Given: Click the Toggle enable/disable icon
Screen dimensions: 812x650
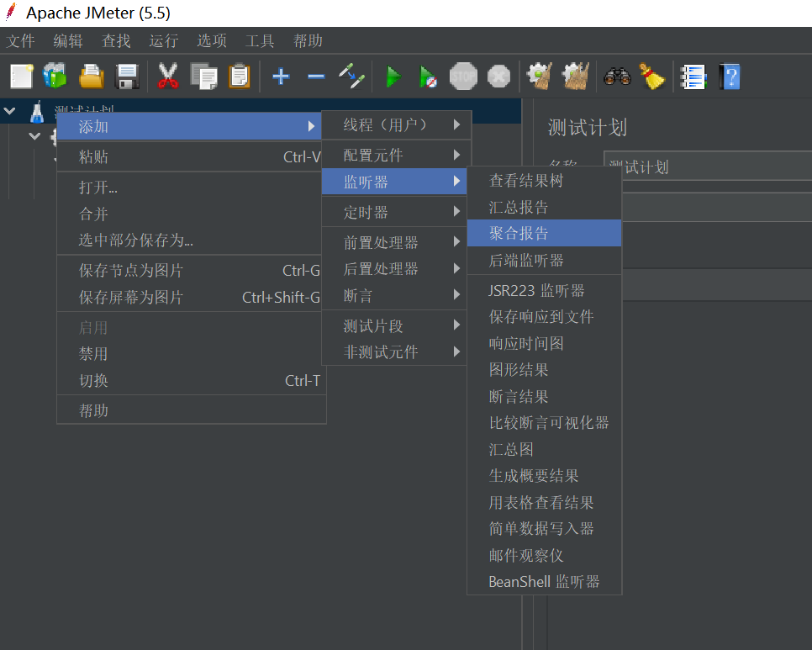Looking at the screenshot, I should (x=352, y=77).
